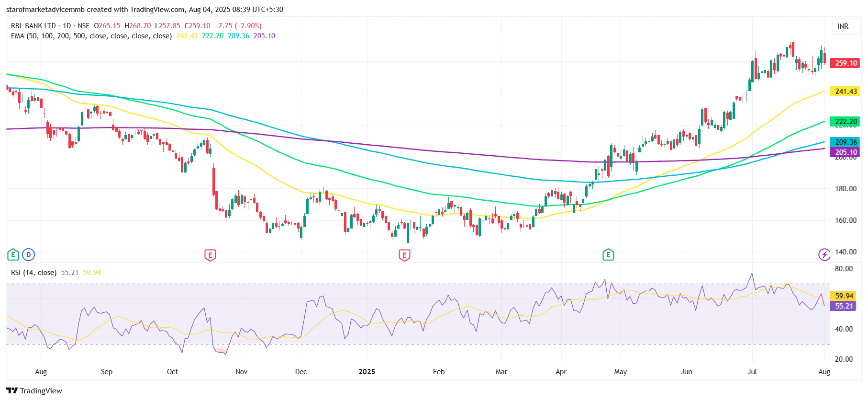
Task: Click the Sep label on the time axis
Action: [107, 372]
